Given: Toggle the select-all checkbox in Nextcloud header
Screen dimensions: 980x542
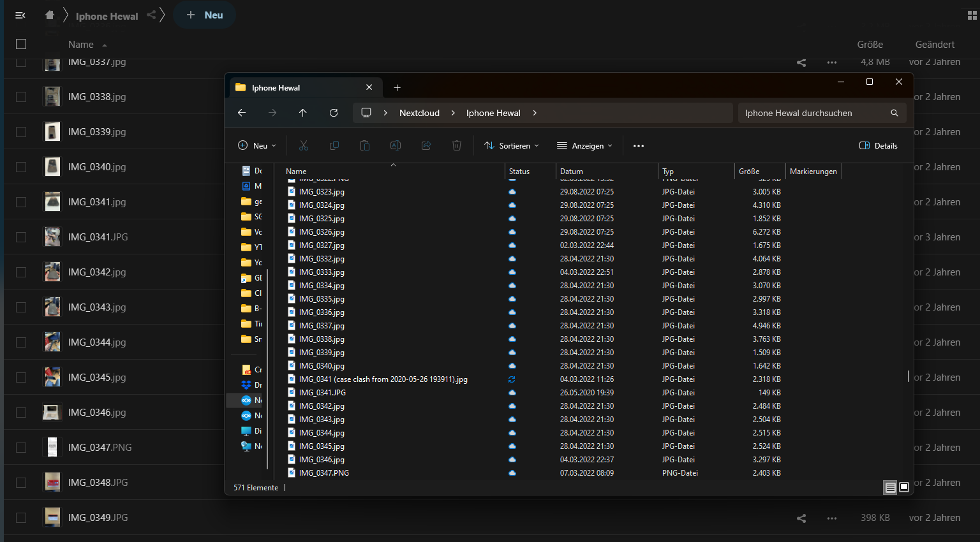Looking at the screenshot, I should [x=21, y=44].
